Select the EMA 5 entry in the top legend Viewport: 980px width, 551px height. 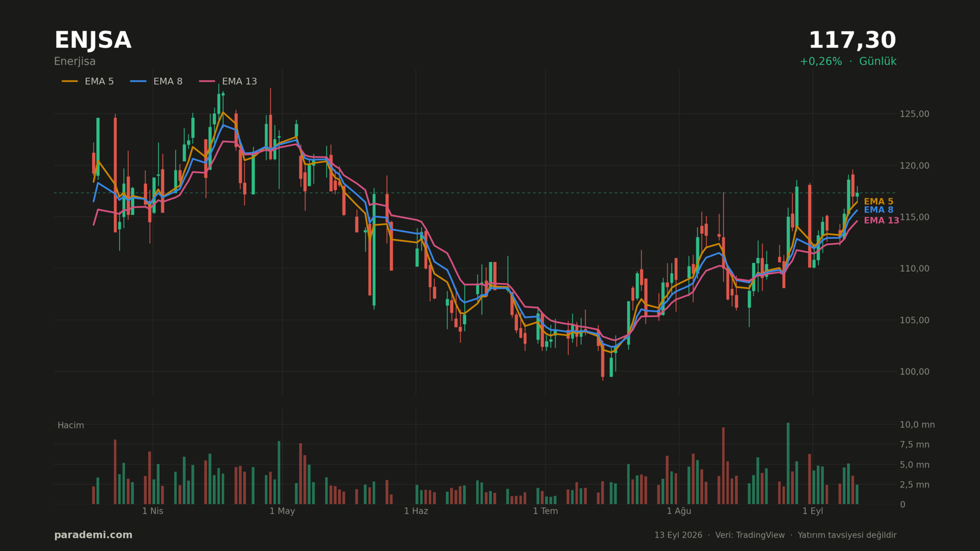(88, 81)
